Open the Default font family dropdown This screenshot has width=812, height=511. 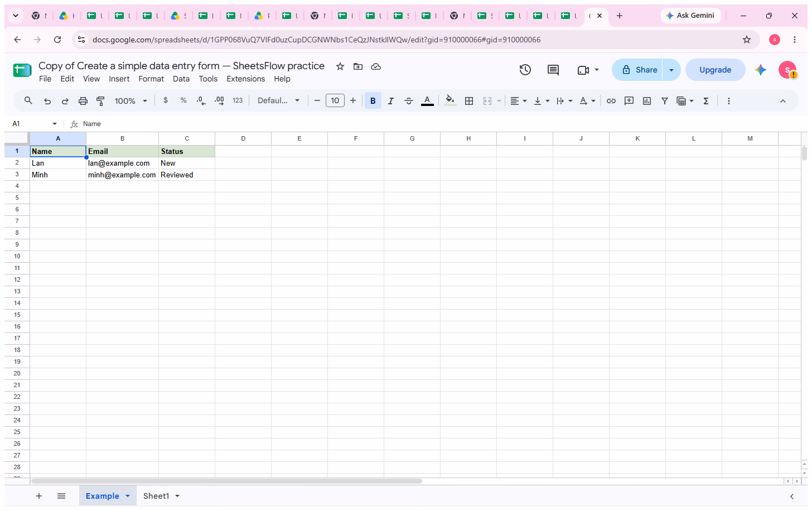(x=278, y=100)
